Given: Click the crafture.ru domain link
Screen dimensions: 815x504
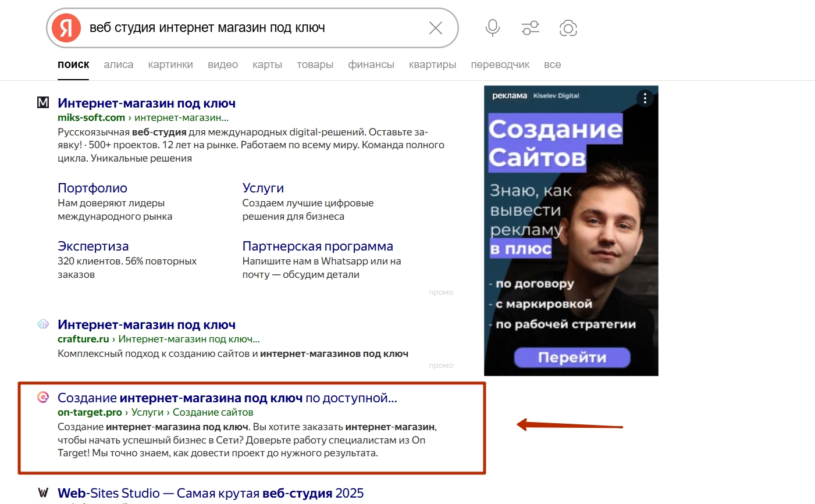Looking at the screenshot, I should [83, 339].
